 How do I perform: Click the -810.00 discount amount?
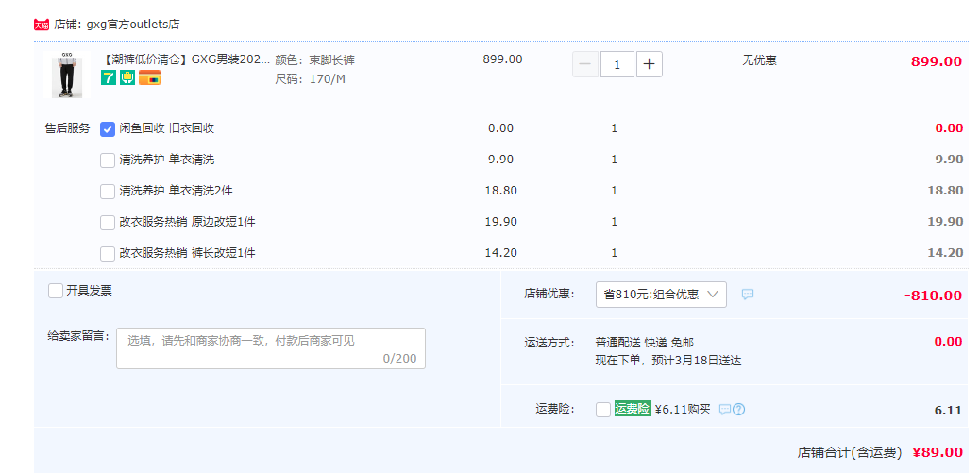click(x=933, y=296)
